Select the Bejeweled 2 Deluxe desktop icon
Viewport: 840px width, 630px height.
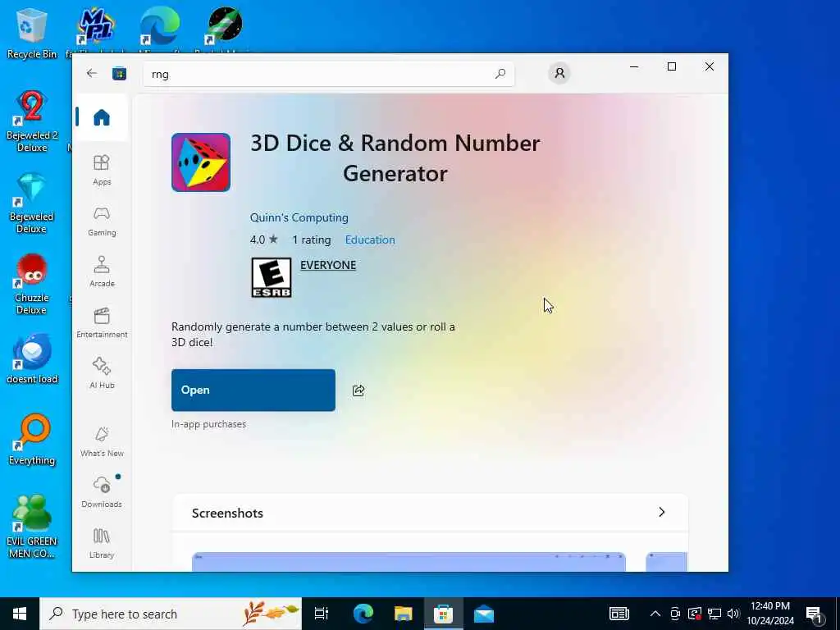[x=32, y=121]
